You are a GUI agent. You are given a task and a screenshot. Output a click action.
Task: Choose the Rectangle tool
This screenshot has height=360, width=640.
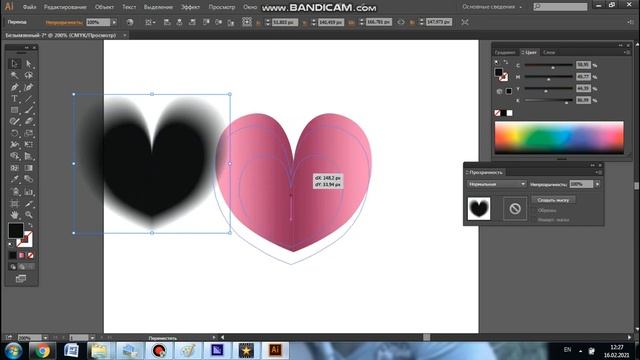click(x=15, y=110)
